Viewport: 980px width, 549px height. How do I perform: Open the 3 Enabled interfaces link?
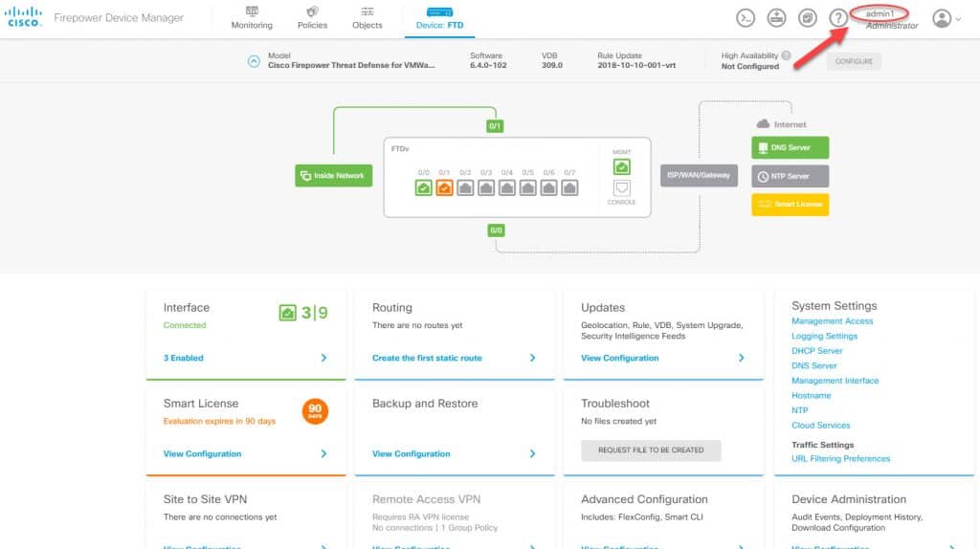pyautogui.click(x=183, y=358)
